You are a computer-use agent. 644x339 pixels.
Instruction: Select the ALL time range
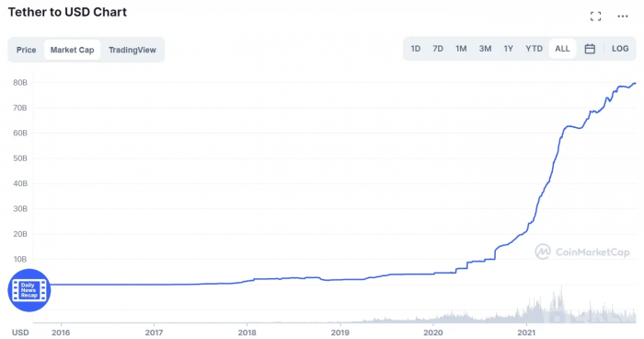(562, 49)
